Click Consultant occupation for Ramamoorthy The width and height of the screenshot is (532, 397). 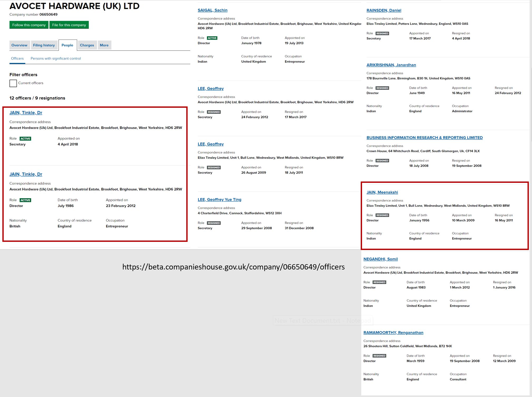click(458, 379)
